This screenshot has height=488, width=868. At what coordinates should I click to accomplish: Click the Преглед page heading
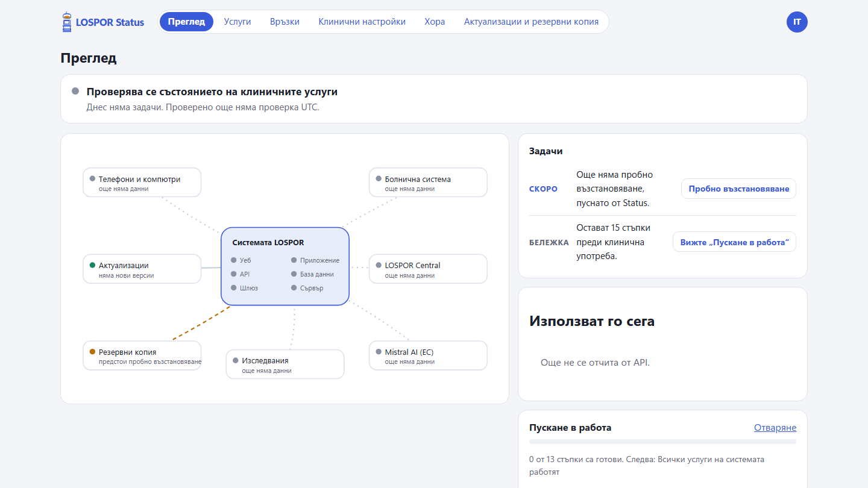click(89, 58)
